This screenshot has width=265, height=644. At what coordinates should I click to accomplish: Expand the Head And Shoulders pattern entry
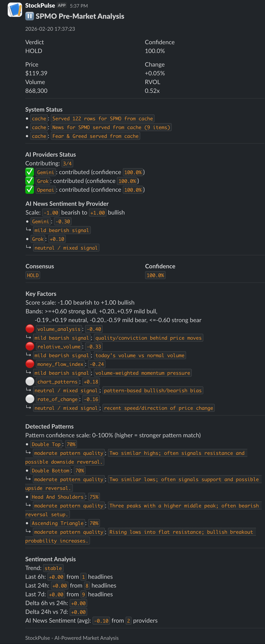pyautogui.click(x=57, y=497)
